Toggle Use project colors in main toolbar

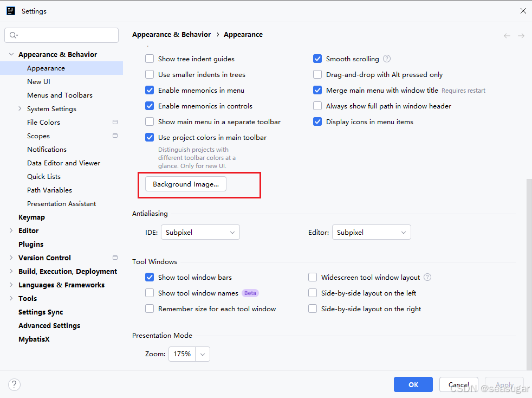click(150, 137)
